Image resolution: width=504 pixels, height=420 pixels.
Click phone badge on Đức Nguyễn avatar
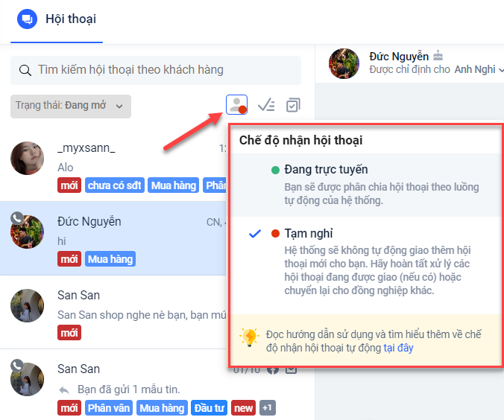coord(16,218)
